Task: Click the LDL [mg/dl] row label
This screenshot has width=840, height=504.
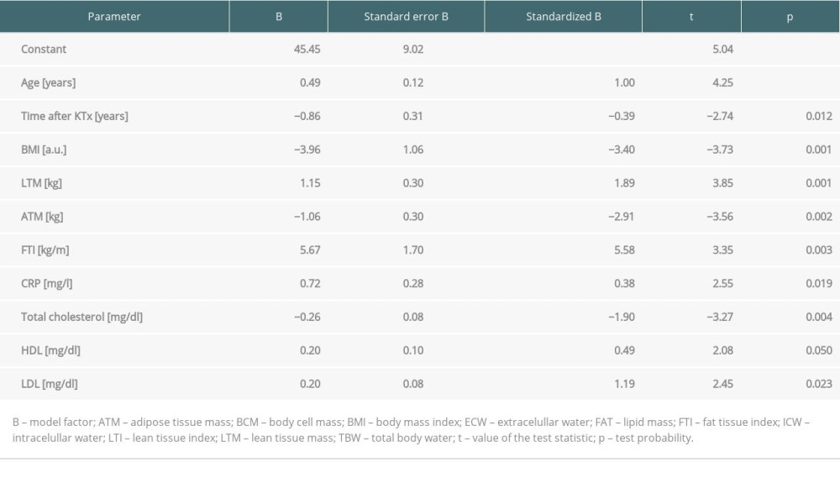Action: tap(50, 384)
